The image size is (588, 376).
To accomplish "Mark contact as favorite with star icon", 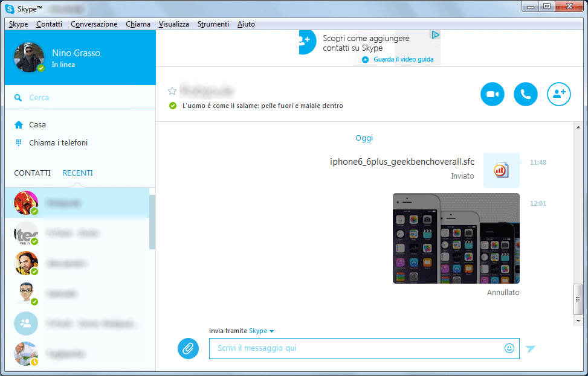I will click(172, 91).
